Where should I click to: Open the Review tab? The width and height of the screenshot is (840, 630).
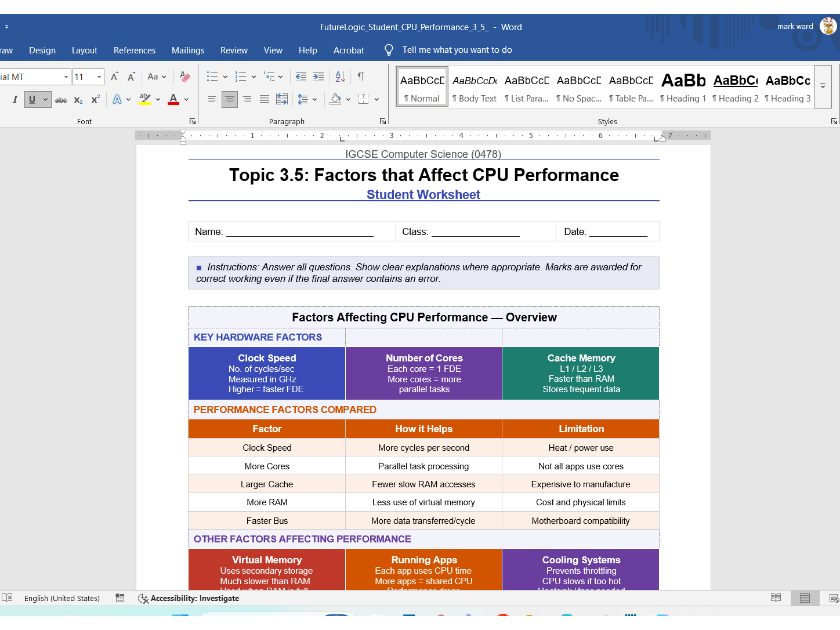click(234, 50)
